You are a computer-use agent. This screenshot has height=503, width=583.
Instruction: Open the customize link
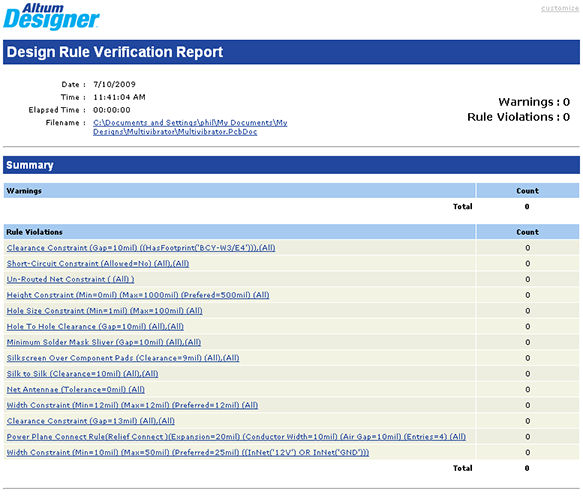point(560,8)
